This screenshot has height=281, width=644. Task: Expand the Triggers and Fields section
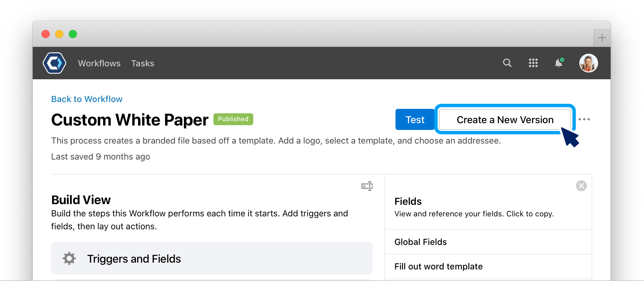[212, 258]
